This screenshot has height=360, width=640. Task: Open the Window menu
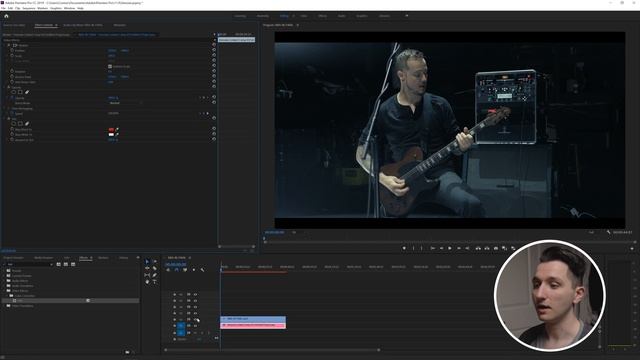point(69,8)
